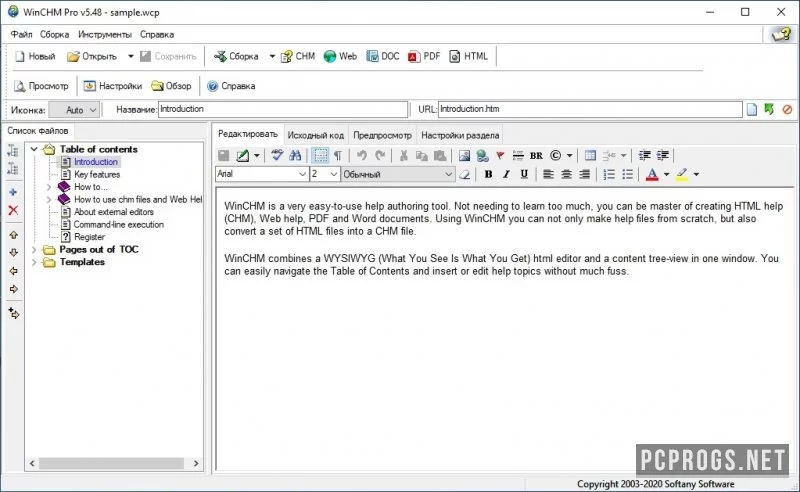Select Key features in the tree
Viewport: 800px width, 492px height.
(97, 174)
